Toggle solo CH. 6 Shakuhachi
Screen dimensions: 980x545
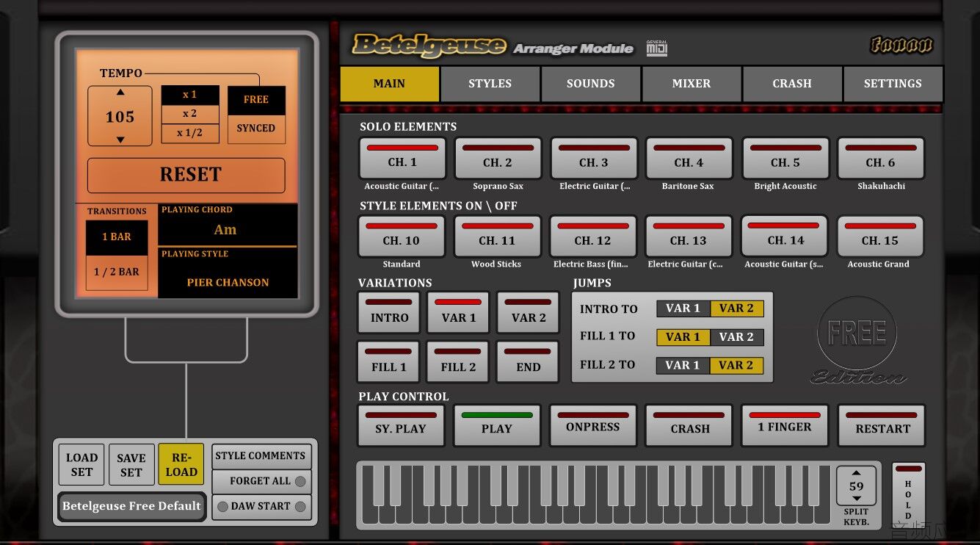click(881, 159)
